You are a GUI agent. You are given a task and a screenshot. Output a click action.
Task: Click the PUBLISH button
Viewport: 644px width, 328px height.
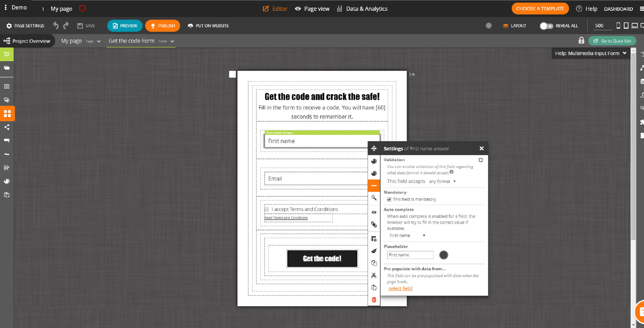click(x=163, y=25)
